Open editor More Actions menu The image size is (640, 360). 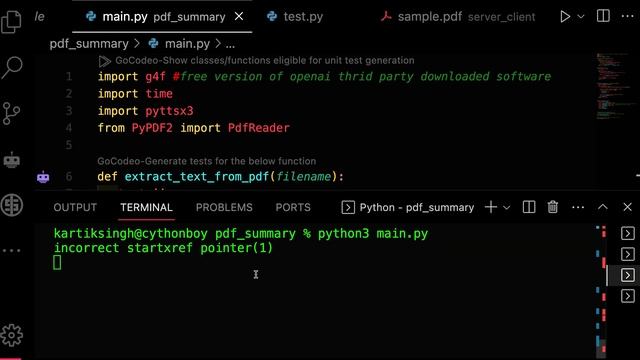[627, 16]
